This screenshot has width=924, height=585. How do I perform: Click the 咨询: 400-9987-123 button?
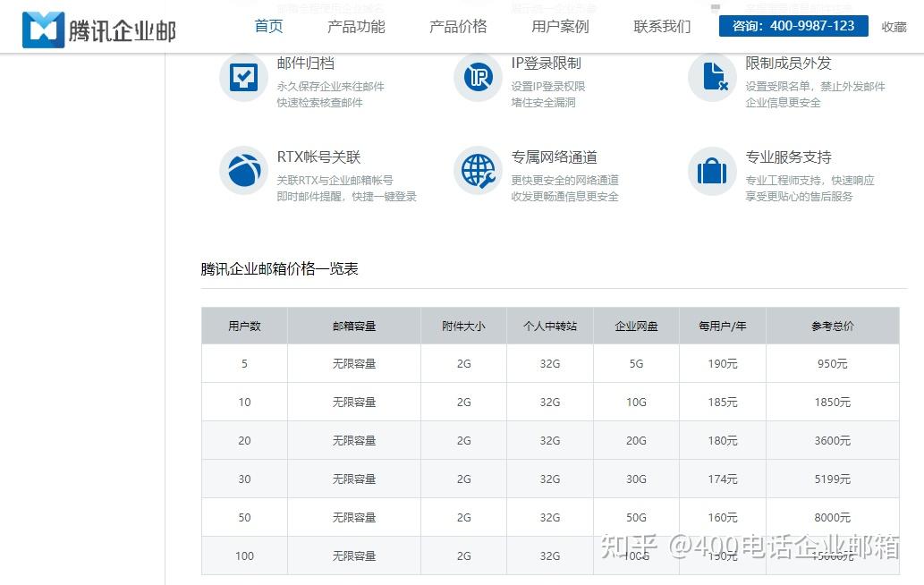point(793,26)
